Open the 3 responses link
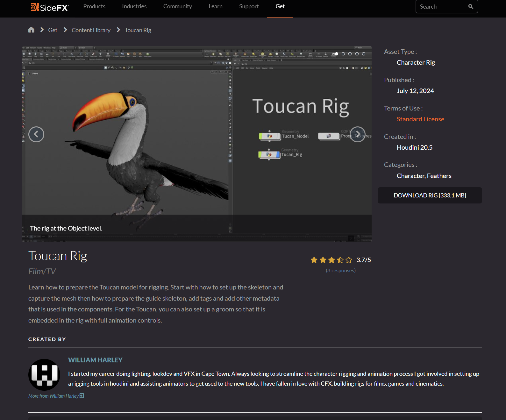 [341, 270]
